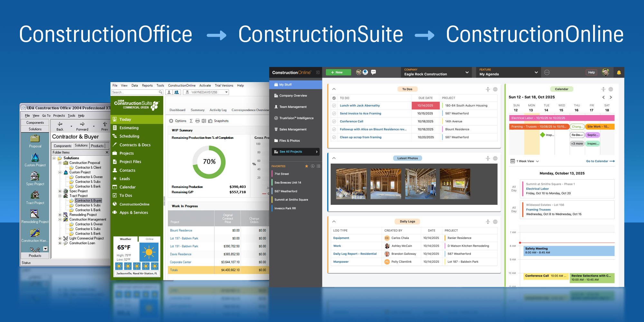This screenshot has height=322, width=644.
Task: Click the single user icon beside ConstructionSuite search
Action: pyautogui.click(x=169, y=92)
